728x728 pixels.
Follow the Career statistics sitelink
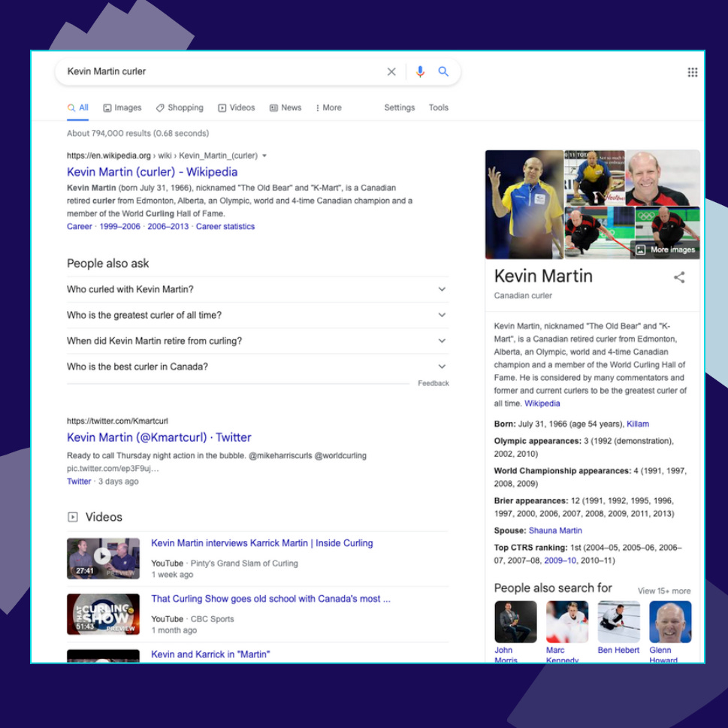(225, 227)
